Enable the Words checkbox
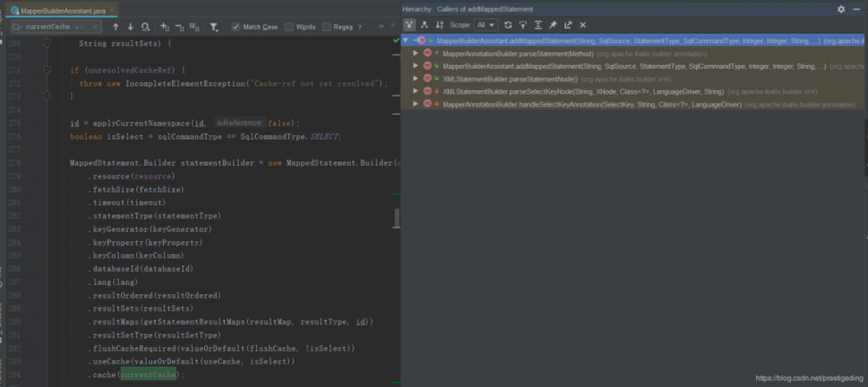 point(289,27)
